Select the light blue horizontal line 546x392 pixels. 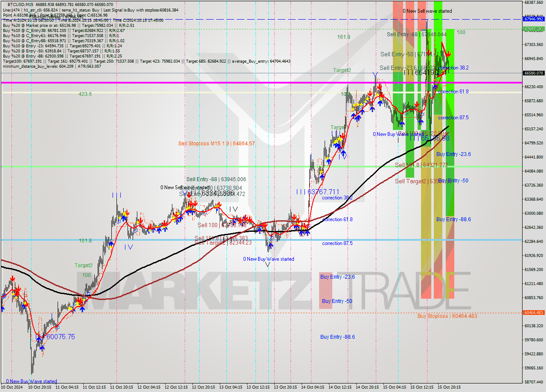(261, 240)
